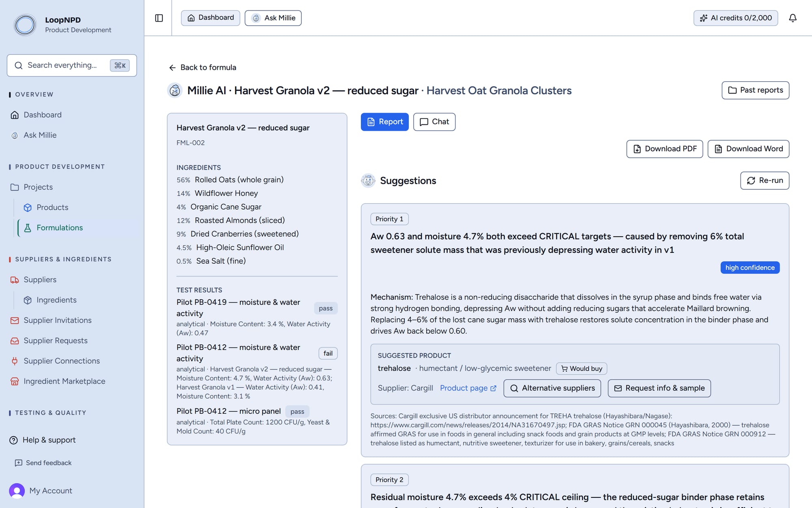Find Alternative suppliers for trehalose

pos(552,388)
